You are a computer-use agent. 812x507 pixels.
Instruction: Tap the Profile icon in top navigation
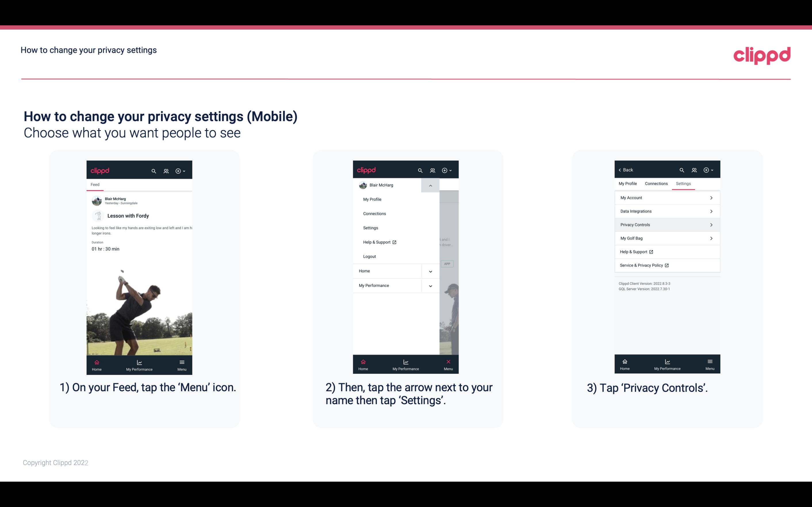tap(166, 170)
